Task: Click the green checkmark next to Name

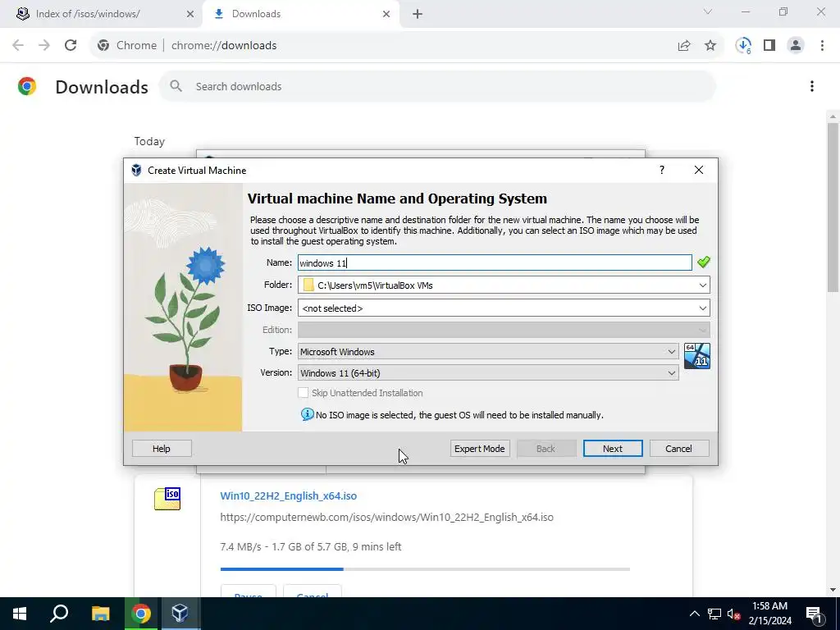Action: [703, 262]
